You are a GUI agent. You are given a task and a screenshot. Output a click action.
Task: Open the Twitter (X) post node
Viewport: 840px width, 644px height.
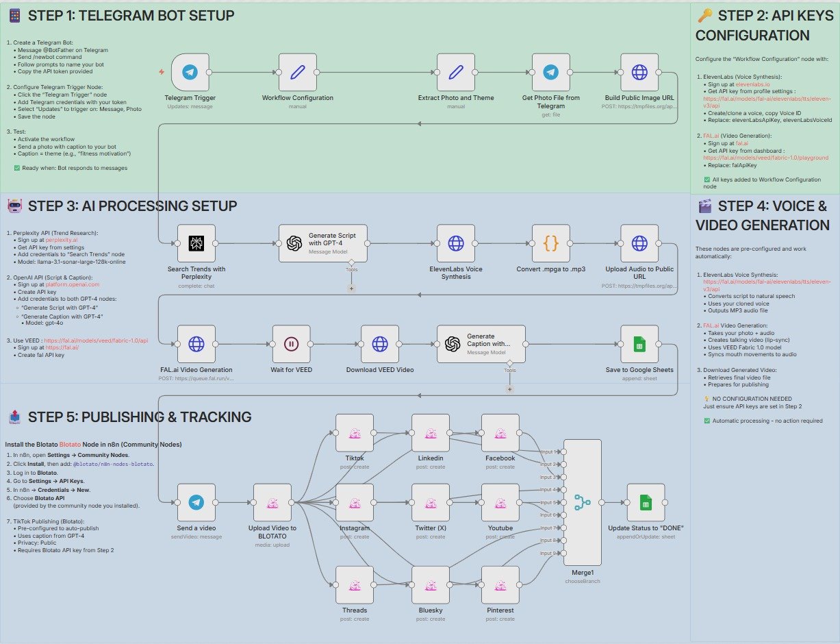[431, 502]
